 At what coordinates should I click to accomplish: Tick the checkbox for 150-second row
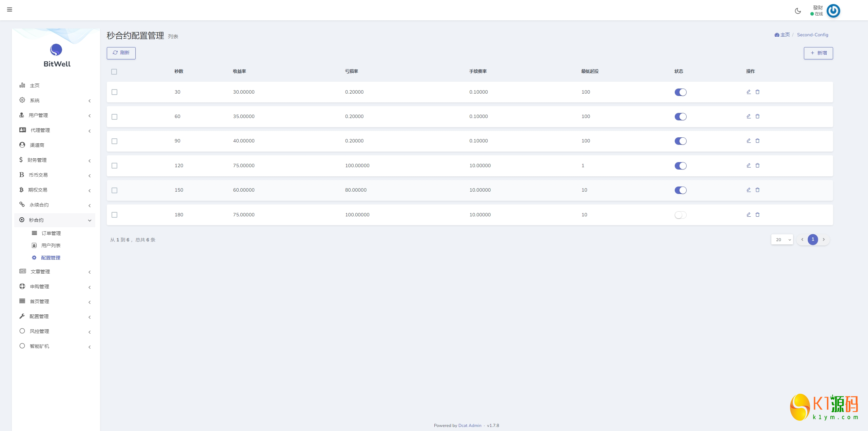[115, 190]
